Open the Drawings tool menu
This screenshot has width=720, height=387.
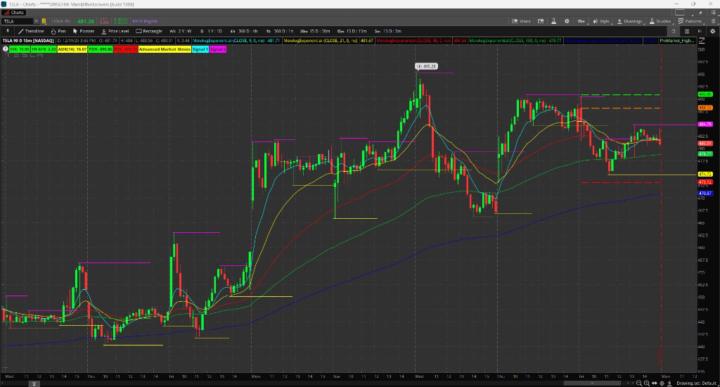pos(630,21)
